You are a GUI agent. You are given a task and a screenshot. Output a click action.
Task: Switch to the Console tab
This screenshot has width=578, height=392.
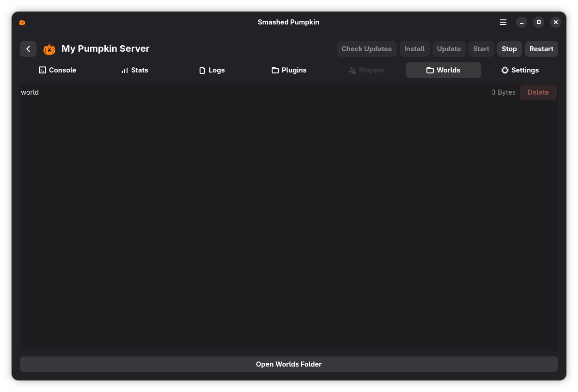[x=58, y=70]
